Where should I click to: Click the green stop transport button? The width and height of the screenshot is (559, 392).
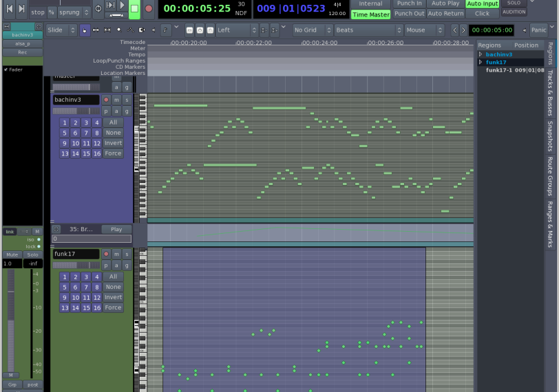click(x=134, y=9)
